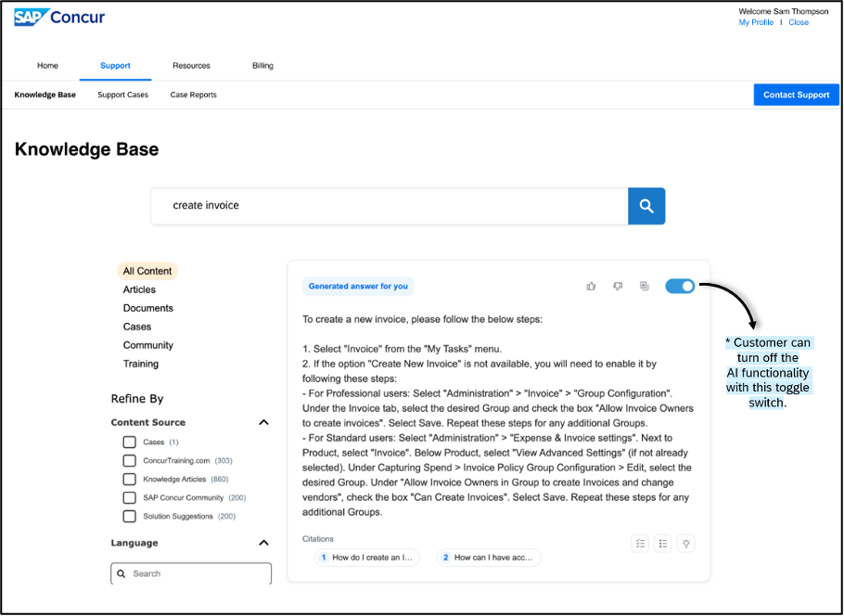This screenshot has height=616, width=844.
Task: Click the create invoice search field
Action: [390, 206]
